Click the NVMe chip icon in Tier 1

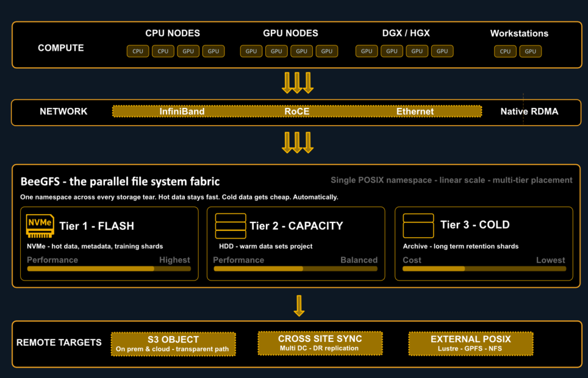tap(40, 226)
